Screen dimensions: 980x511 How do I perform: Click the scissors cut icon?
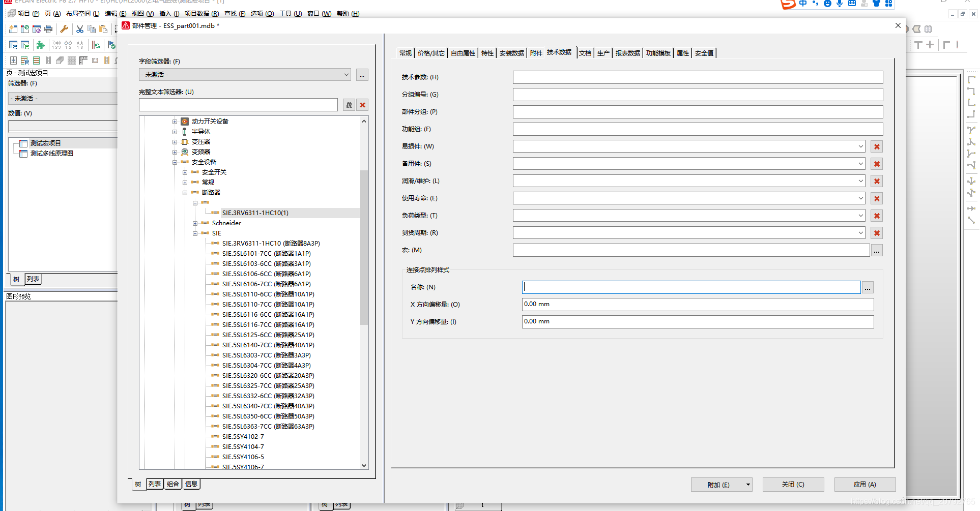pyautogui.click(x=80, y=29)
